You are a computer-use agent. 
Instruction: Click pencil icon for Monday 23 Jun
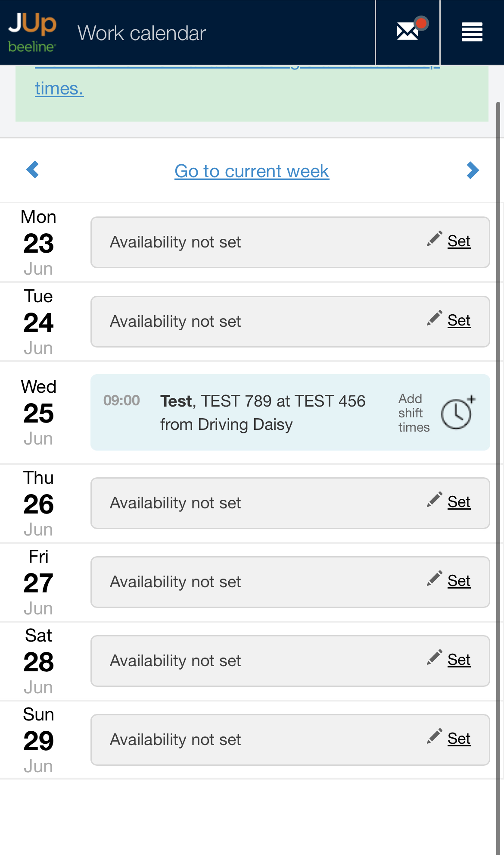point(434,238)
